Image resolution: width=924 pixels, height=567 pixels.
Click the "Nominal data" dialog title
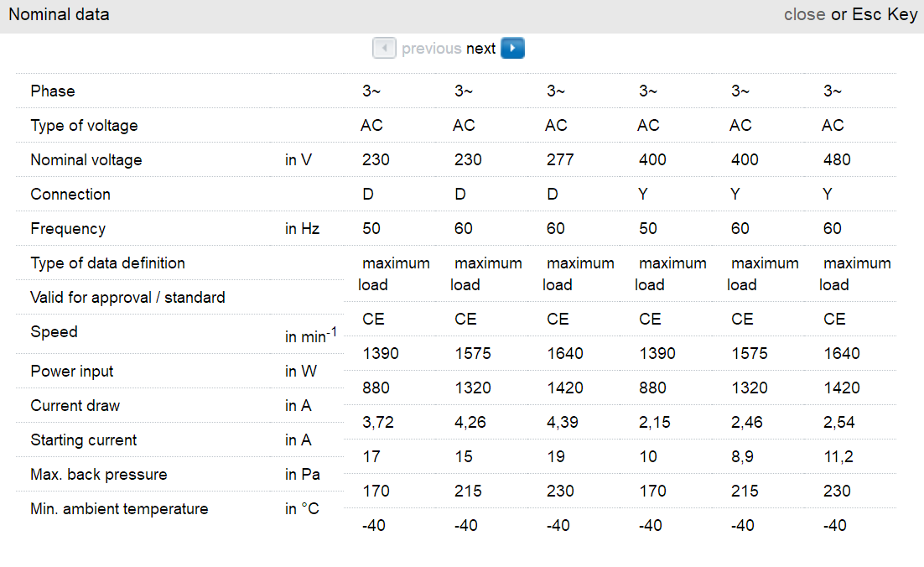point(59,14)
